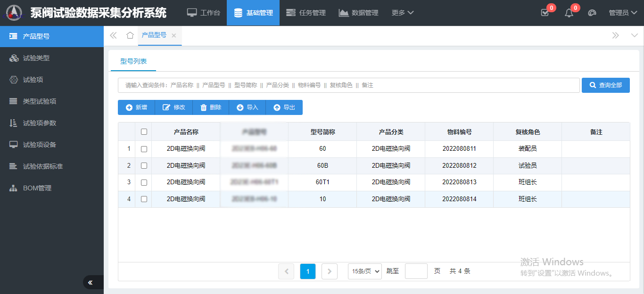
Task: Click the home icon in tab bar
Action: [130, 35]
